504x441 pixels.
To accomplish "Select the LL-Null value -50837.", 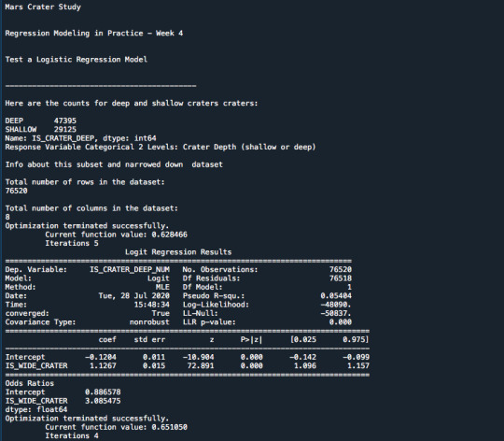I will (x=336, y=313).
